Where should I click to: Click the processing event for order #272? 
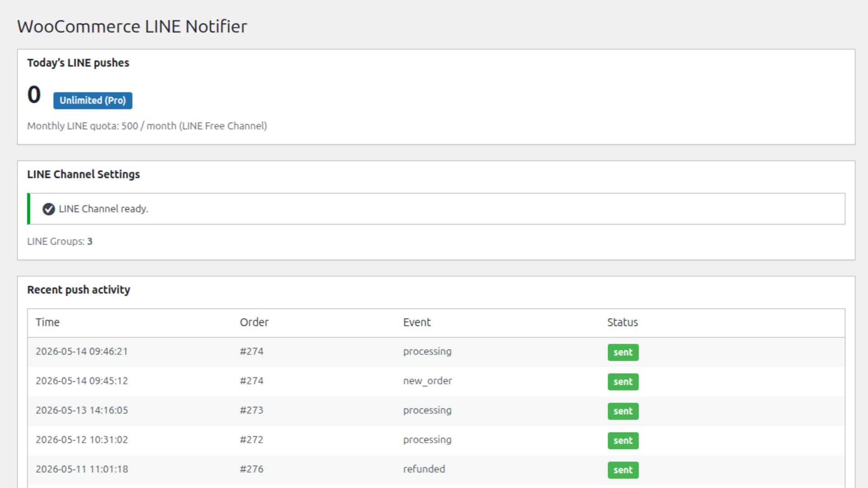(x=427, y=440)
